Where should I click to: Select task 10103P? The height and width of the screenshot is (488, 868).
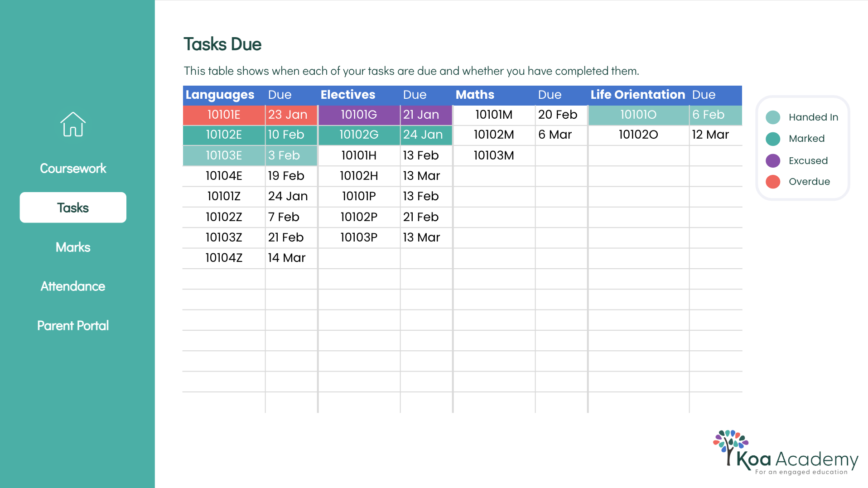coord(359,237)
